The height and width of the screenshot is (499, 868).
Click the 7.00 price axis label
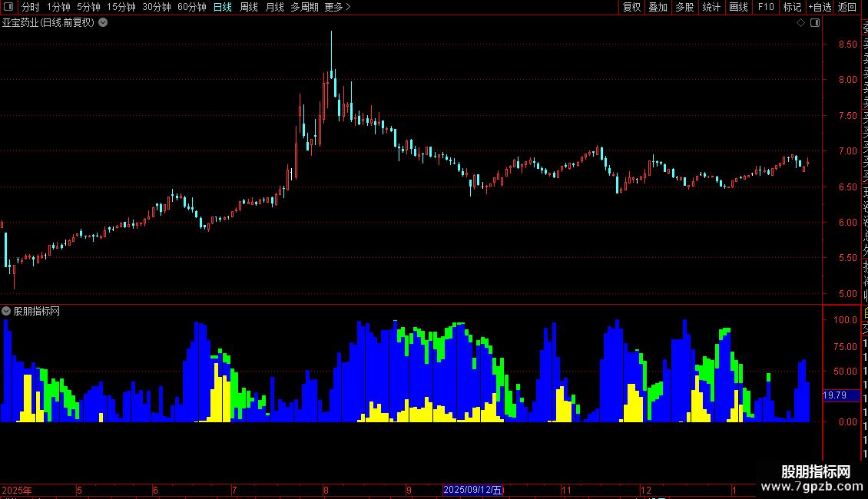(x=847, y=151)
